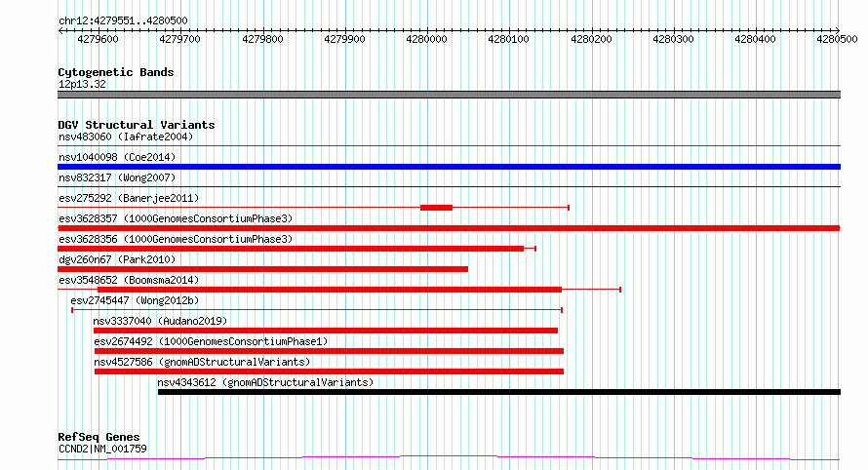This screenshot has width=868, height=470.
Task: Click the 4279700 ruler coordinate
Action: (x=179, y=39)
